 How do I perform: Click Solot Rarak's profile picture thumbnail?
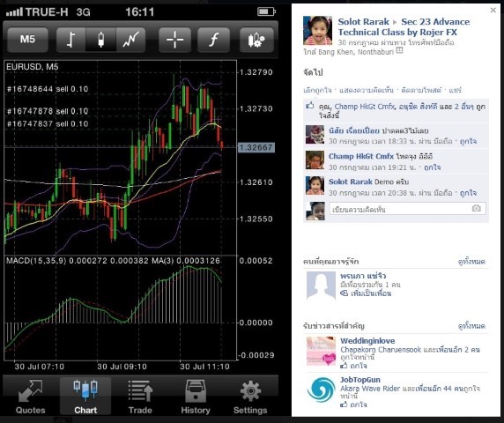(x=317, y=31)
